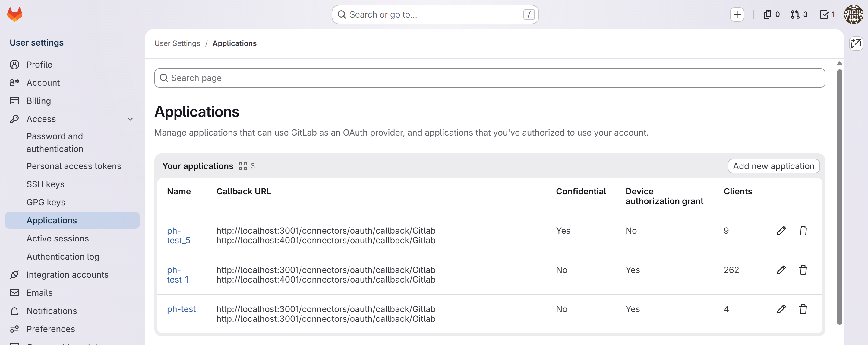The height and width of the screenshot is (345, 868).
Task: Open assigned issues counter icon
Action: tap(771, 14)
